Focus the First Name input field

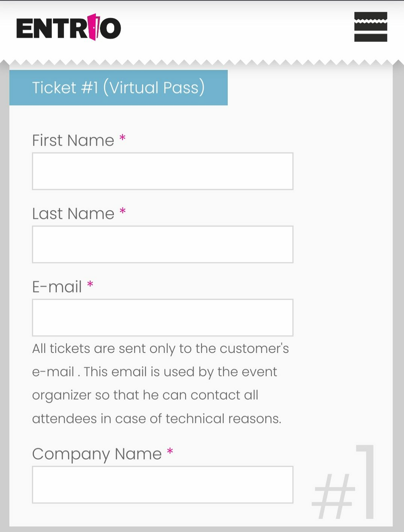point(163,171)
